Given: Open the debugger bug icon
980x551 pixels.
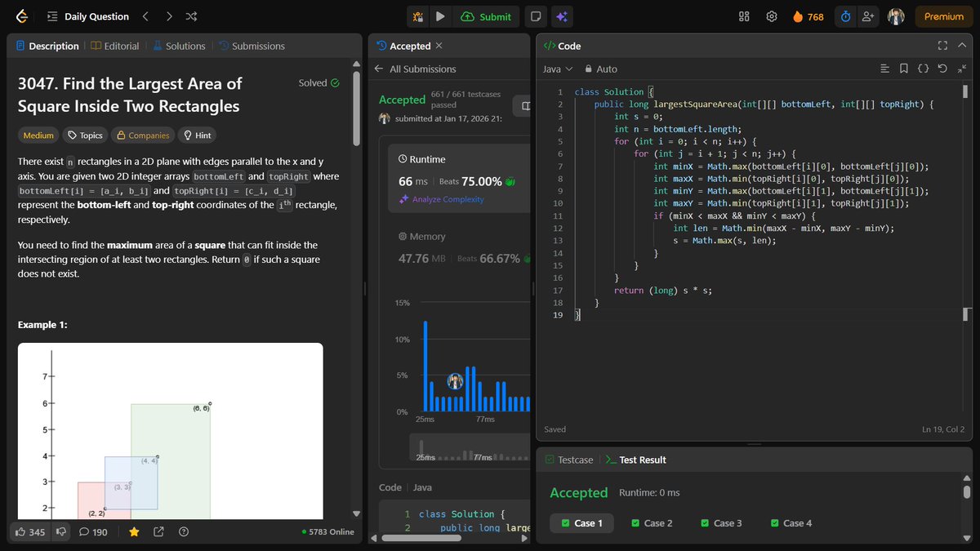Looking at the screenshot, I should pyautogui.click(x=417, y=16).
